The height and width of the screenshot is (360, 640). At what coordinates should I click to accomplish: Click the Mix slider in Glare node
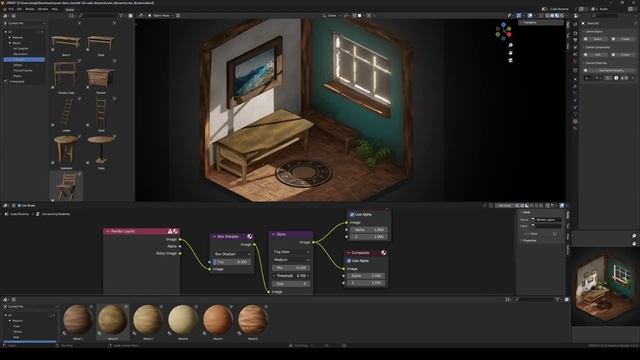tap(291, 268)
